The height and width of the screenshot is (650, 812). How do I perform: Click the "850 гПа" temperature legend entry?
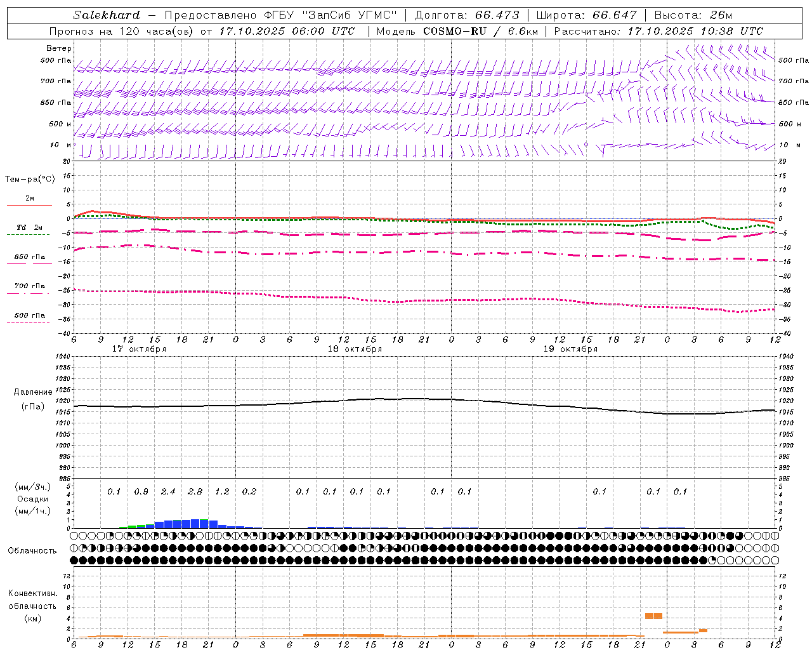tap(30, 257)
